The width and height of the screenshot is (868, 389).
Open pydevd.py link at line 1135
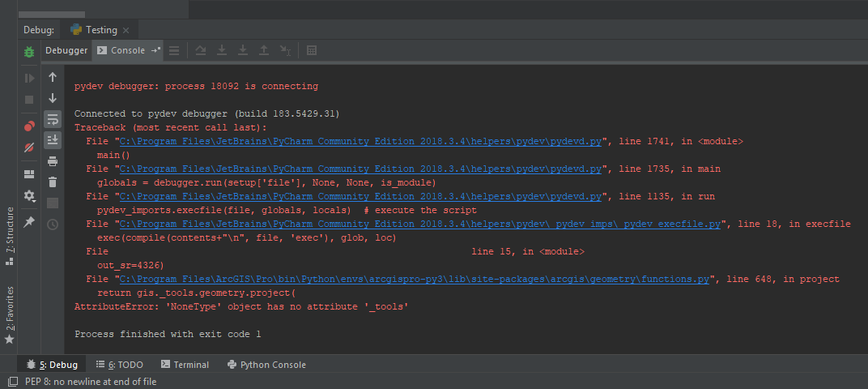click(x=360, y=197)
